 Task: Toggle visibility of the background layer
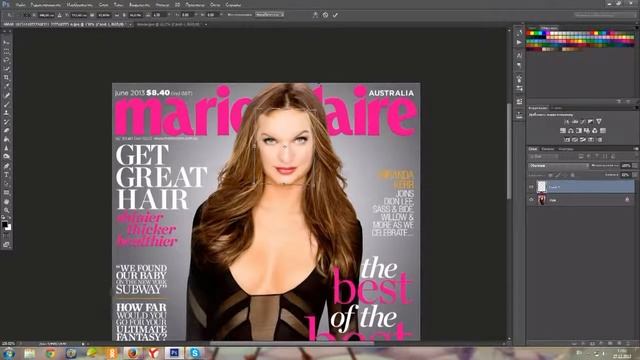(x=531, y=200)
